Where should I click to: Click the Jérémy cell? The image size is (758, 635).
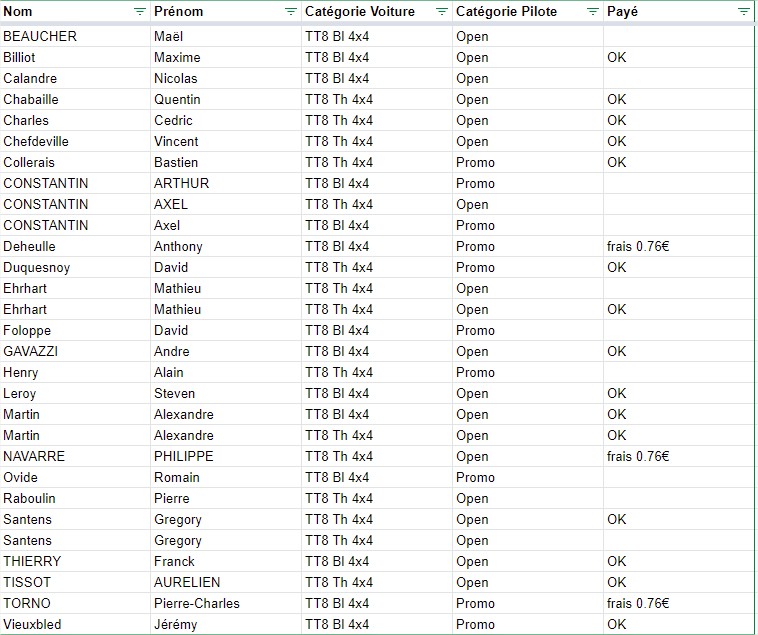tap(226, 624)
